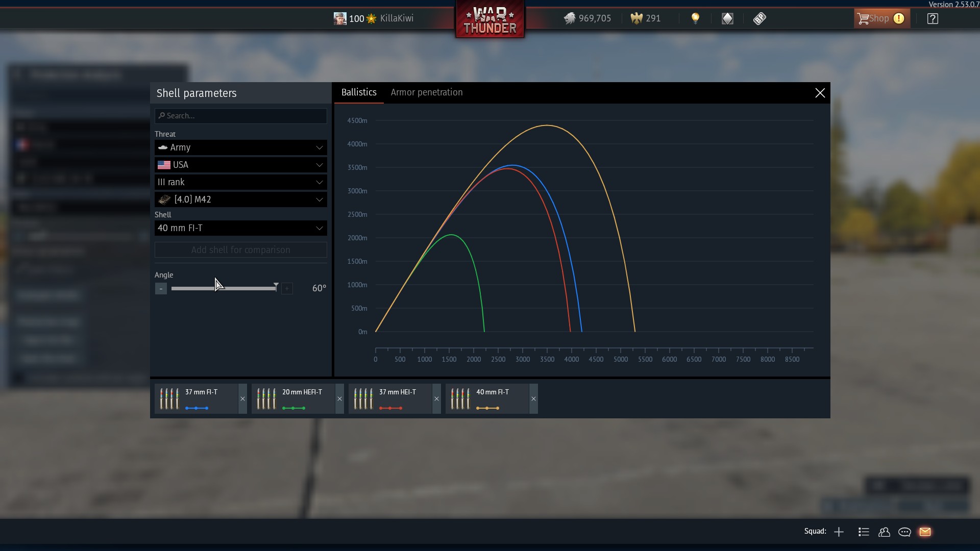Screen dimensions: 980x551
Task: Click the plus icon next to Squad
Action: (839, 532)
